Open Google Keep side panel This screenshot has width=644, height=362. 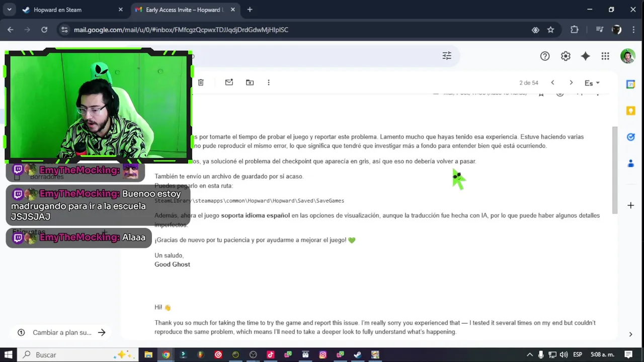[x=630, y=111]
